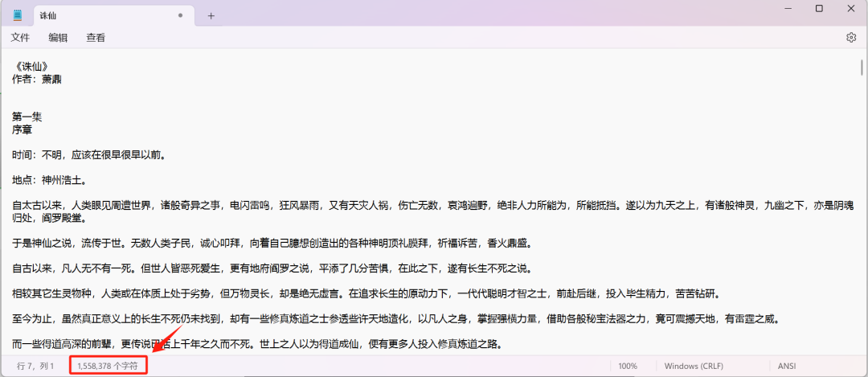Click the 1,558,378 个字符 character count
The height and width of the screenshot is (377, 868).
pos(108,366)
